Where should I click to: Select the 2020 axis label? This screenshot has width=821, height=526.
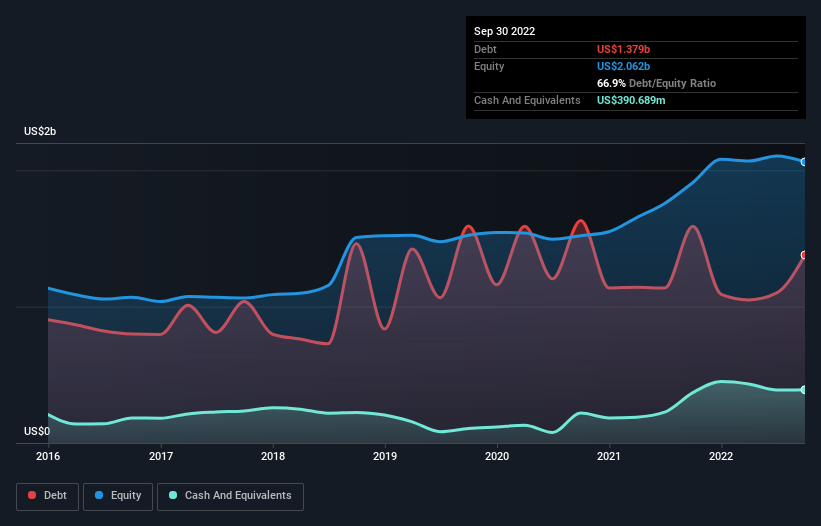(497, 456)
